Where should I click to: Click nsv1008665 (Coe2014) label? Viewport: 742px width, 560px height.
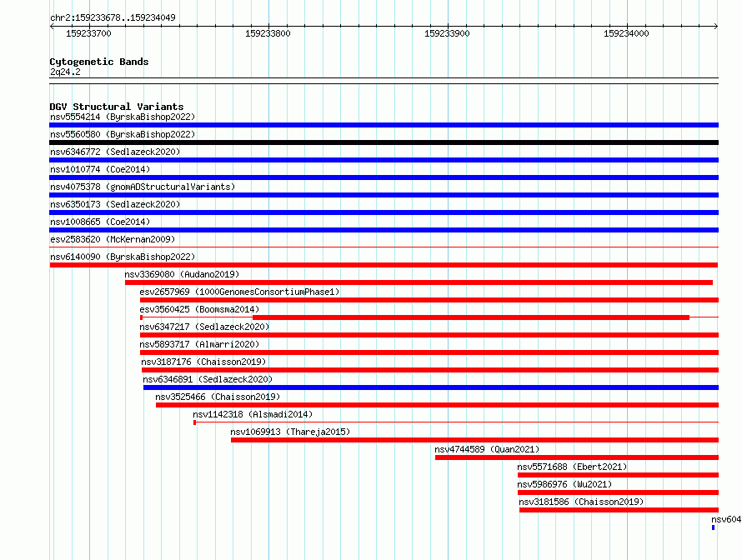point(100,222)
